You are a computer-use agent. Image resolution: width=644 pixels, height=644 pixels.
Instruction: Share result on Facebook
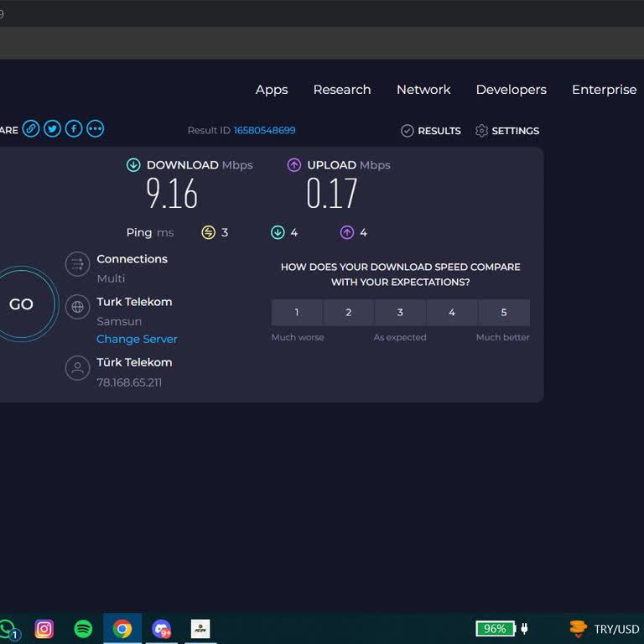pos(74,129)
